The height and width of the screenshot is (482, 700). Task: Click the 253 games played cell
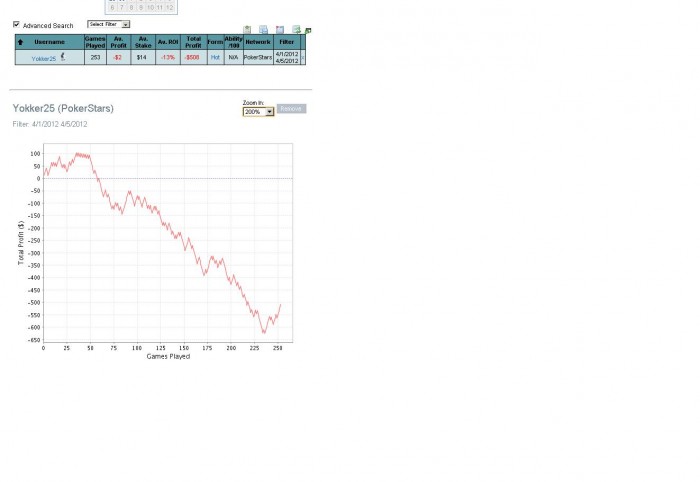point(95,57)
